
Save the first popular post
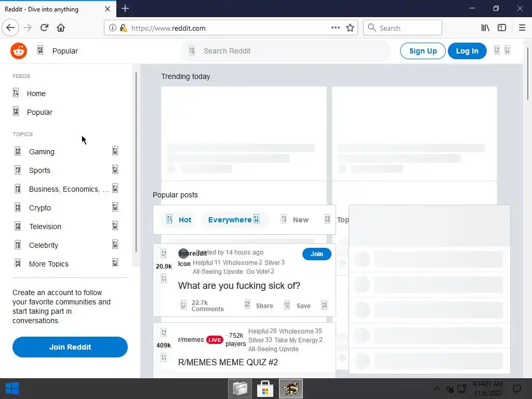298,305
